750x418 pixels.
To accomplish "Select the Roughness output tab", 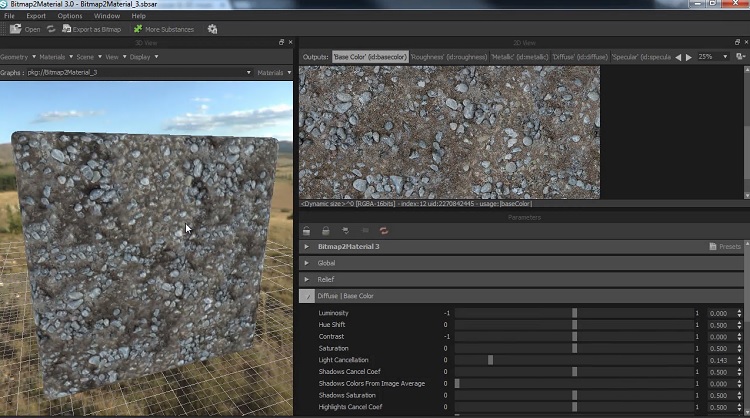I will click(x=449, y=57).
